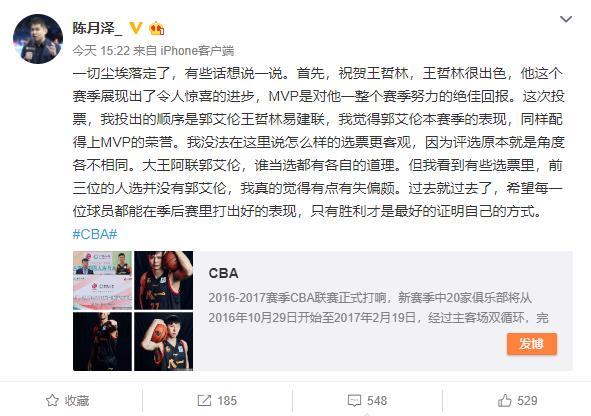Open the #CBA# hashtag topic
Viewport: 591px width, 416px height.
(x=95, y=234)
